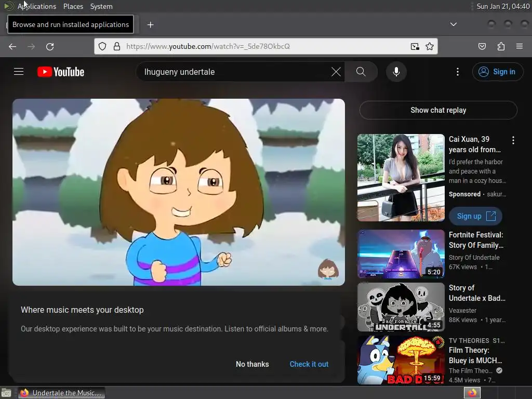
Task: Search by voice using microphone
Action: pyautogui.click(x=396, y=72)
